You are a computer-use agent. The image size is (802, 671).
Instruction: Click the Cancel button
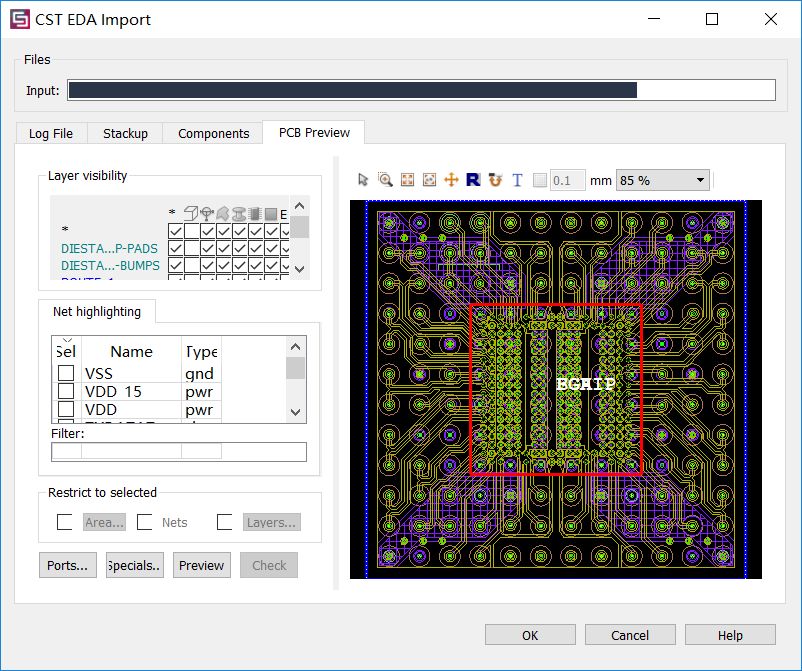coord(630,635)
